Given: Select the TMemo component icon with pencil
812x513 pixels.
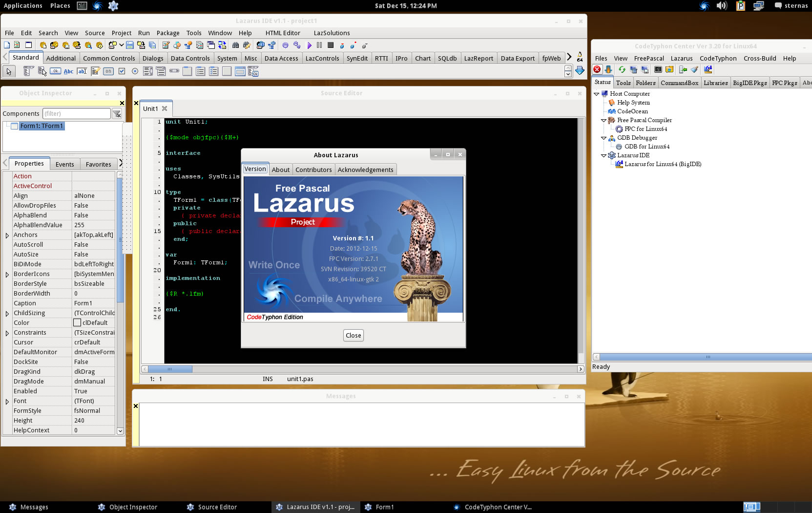Looking at the screenshot, I should (95, 71).
